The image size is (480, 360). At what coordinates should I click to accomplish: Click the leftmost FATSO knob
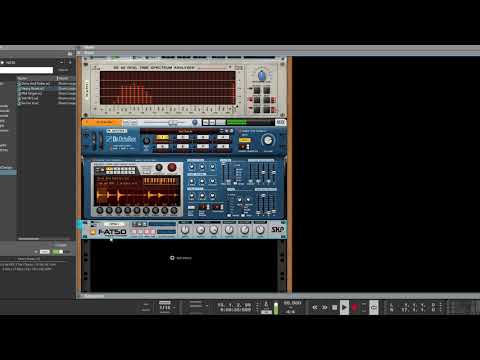(185, 230)
